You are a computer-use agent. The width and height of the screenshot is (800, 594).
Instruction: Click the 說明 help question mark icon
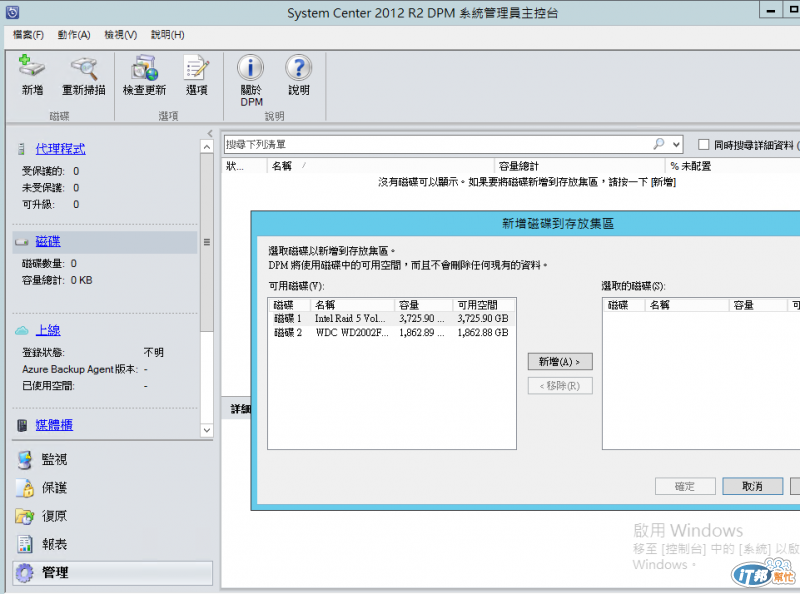coord(298,67)
